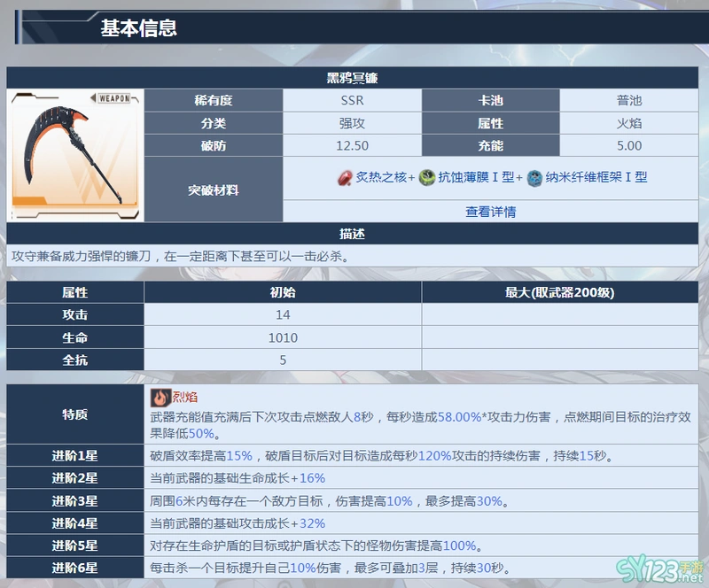Click the SSR rarity value
Viewport: 709px width, 588px height.
point(352,100)
